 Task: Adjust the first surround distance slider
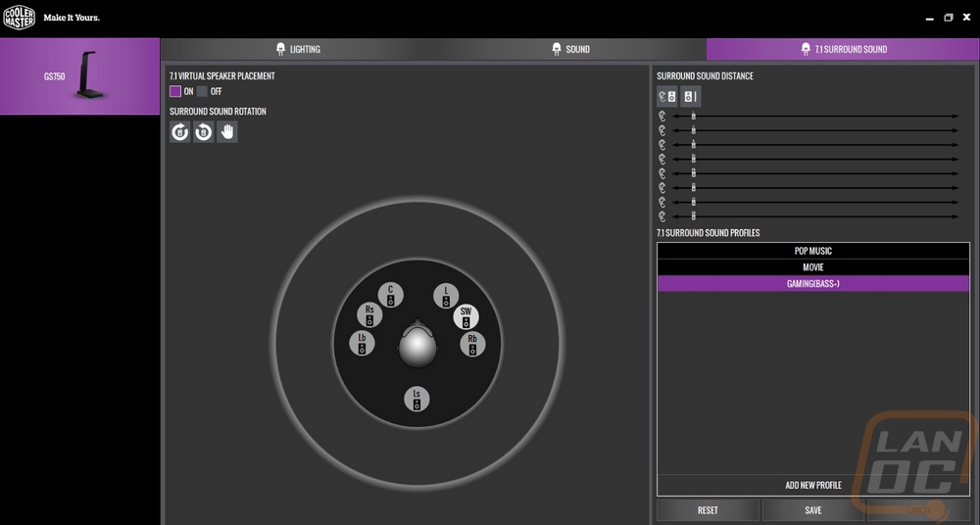click(x=693, y=117)
